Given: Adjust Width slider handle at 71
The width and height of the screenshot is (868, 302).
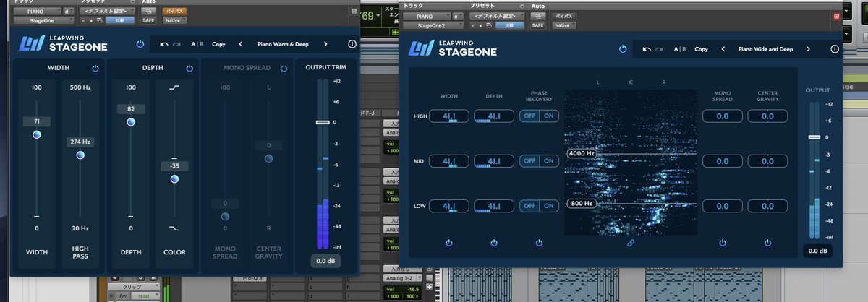Looking at the screenshot, I should 37,134.
